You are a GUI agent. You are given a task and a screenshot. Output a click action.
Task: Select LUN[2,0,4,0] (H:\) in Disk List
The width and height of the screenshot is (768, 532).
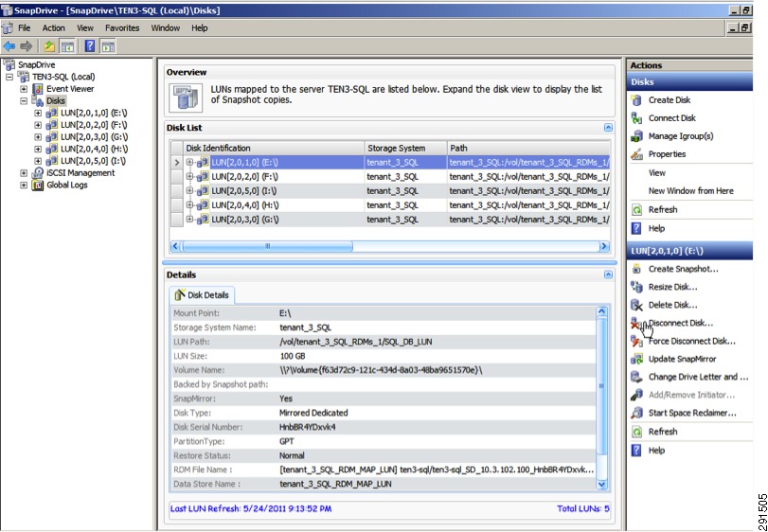tap(390, 205)
